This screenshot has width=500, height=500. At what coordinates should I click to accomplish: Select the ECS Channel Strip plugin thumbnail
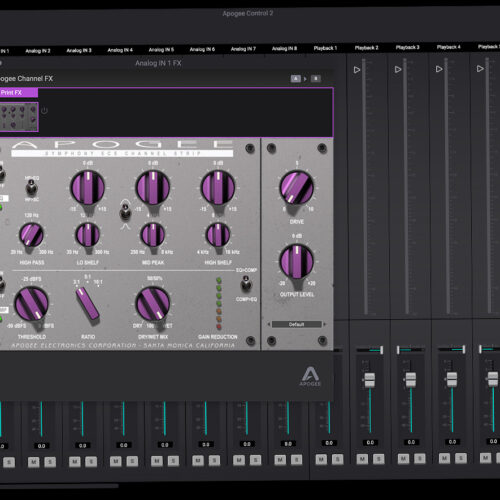[19, 117]
